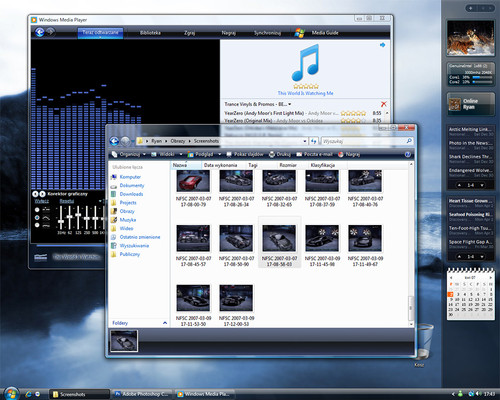500x400 pixels.
Task: Open Dokumenty in favorite links
Action: click(x=127, y=186)
